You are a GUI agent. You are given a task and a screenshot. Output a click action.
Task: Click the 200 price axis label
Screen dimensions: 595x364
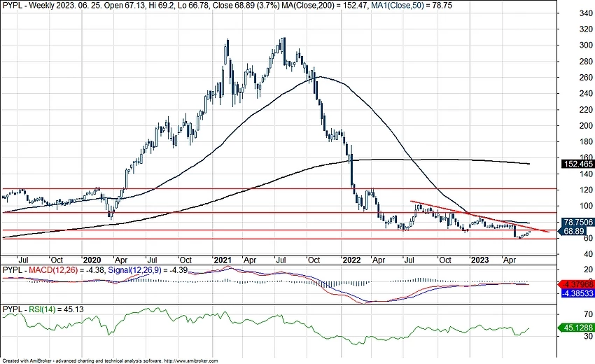586,125
